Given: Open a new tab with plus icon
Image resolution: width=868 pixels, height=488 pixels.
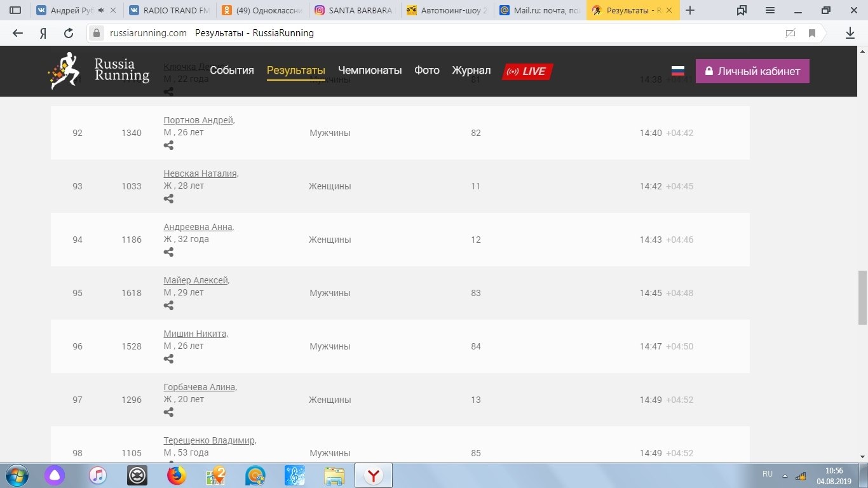Looking at the screenshot, I should coord(691,10).
